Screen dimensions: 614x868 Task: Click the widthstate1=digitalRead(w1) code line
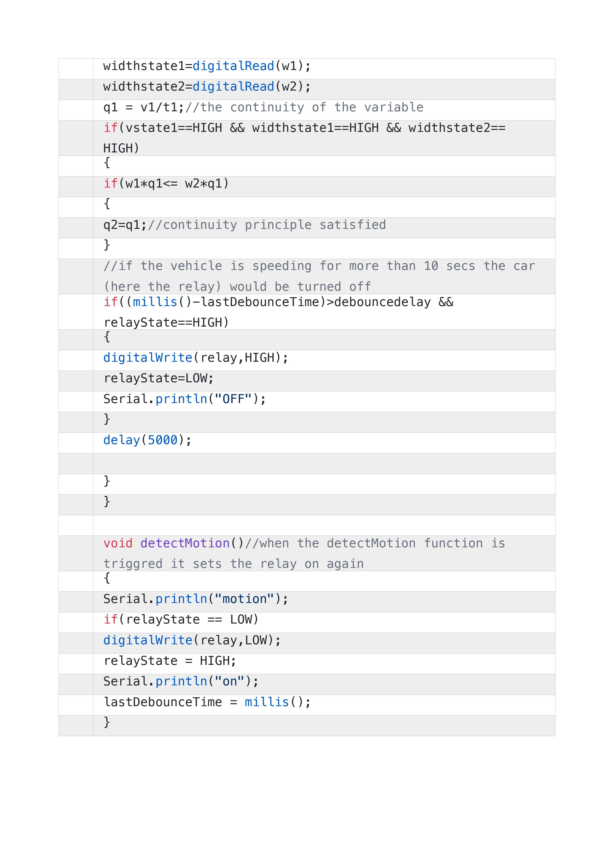pos(207,66)
